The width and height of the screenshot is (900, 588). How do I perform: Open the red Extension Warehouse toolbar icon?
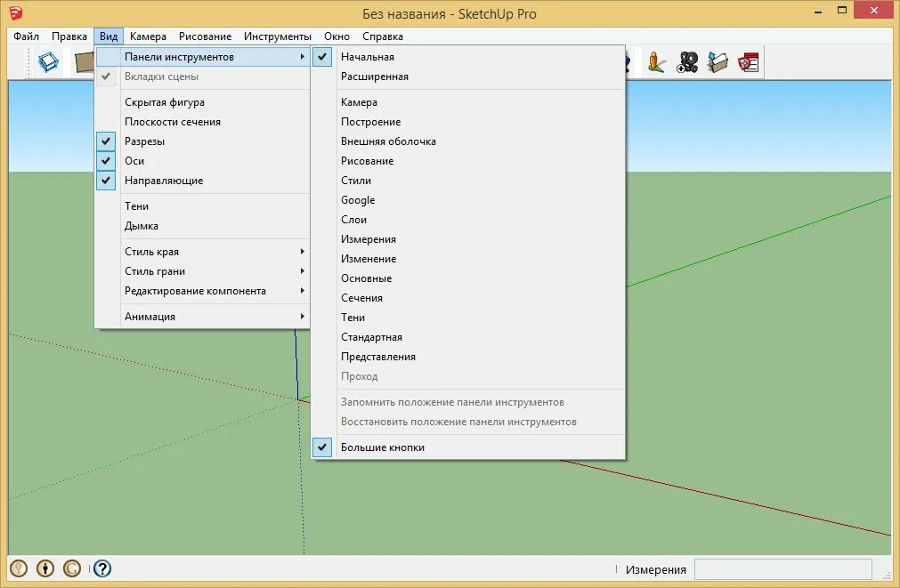pyautogui.click(x=748, y=62)
